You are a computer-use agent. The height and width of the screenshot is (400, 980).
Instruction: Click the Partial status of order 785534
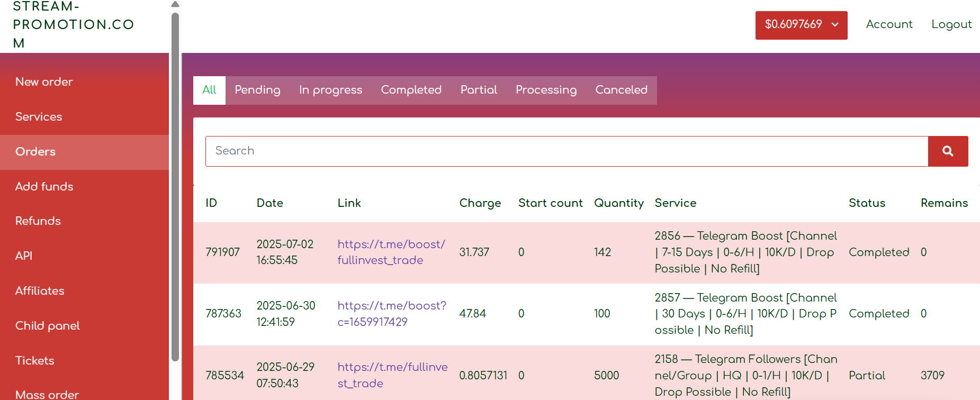[x=867, y=376]
